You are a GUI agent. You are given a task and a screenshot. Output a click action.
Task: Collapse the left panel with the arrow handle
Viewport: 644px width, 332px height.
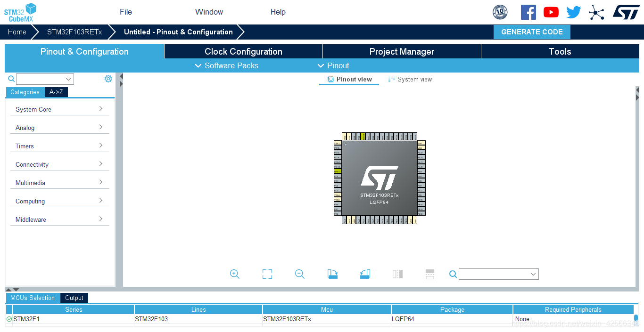[x=121, y=77]
